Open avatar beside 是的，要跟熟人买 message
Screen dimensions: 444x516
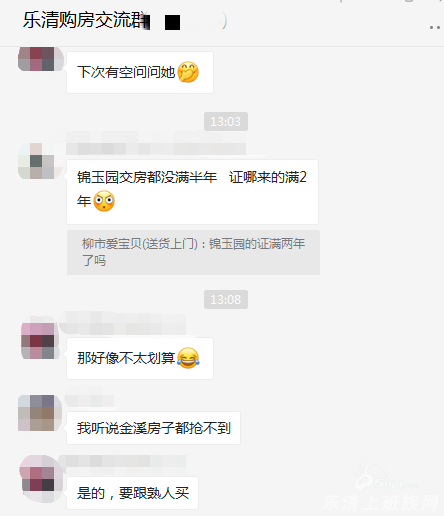[41, 478]
